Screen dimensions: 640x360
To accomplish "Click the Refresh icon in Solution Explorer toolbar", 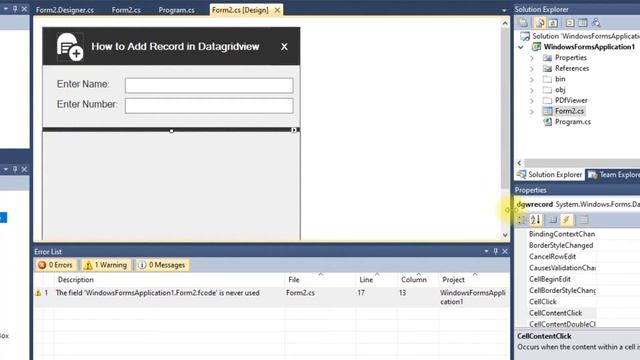I will click(553, 23).
